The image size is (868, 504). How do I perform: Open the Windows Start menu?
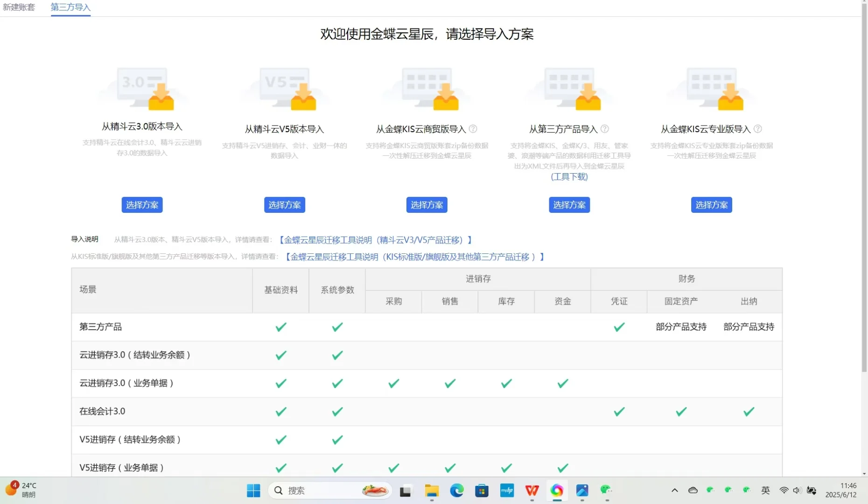pyautogui.click(x=253, y=490)
